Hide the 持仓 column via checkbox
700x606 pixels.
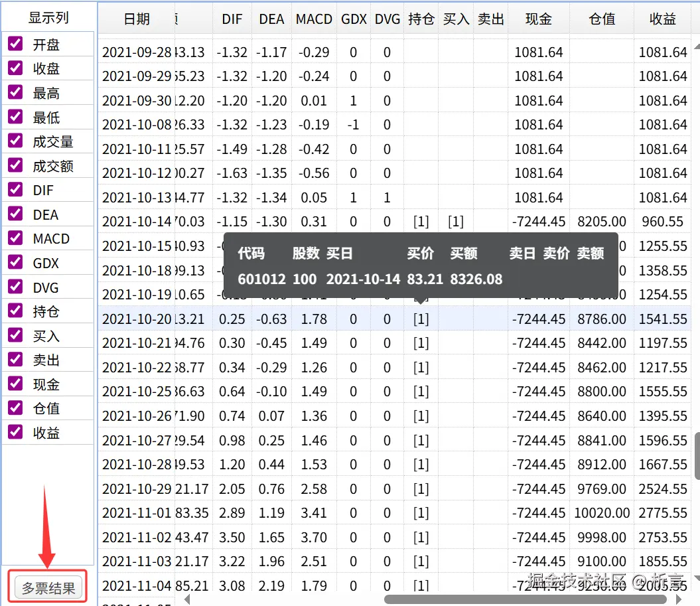pyautogui.click(x=15, y=311)
